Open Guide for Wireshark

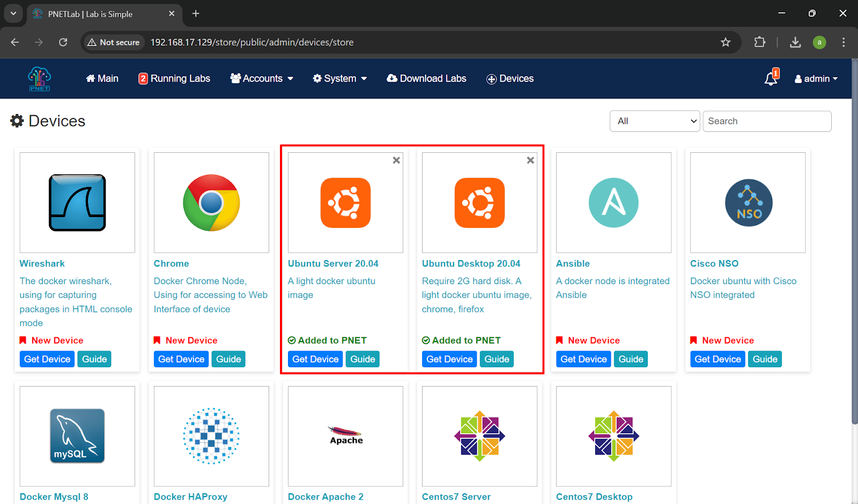94,359
